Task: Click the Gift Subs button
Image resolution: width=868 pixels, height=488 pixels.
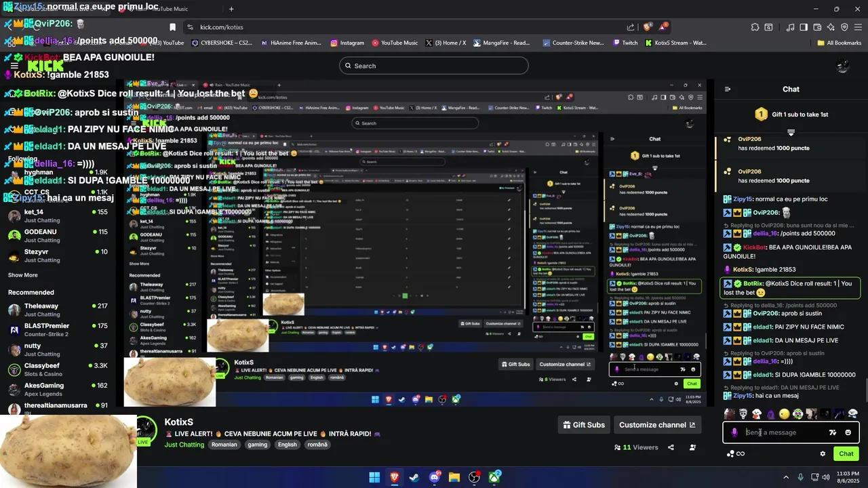Action: pos(584,425)
